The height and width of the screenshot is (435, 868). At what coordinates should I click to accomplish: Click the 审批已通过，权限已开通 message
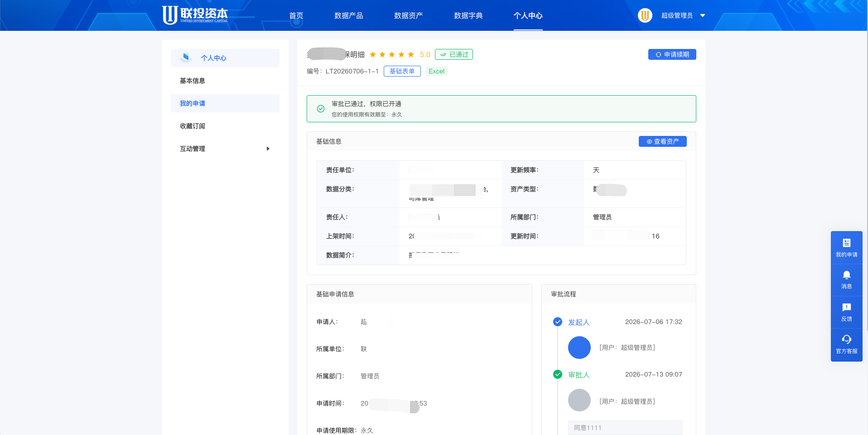366,104
